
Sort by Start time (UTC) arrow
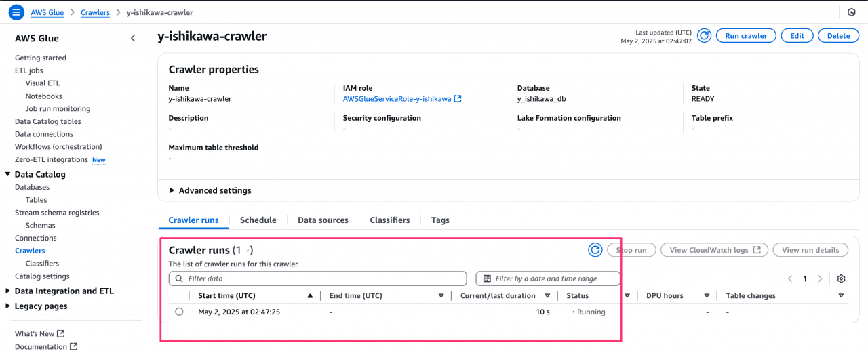pyautogui.click(x=310, y=296)
